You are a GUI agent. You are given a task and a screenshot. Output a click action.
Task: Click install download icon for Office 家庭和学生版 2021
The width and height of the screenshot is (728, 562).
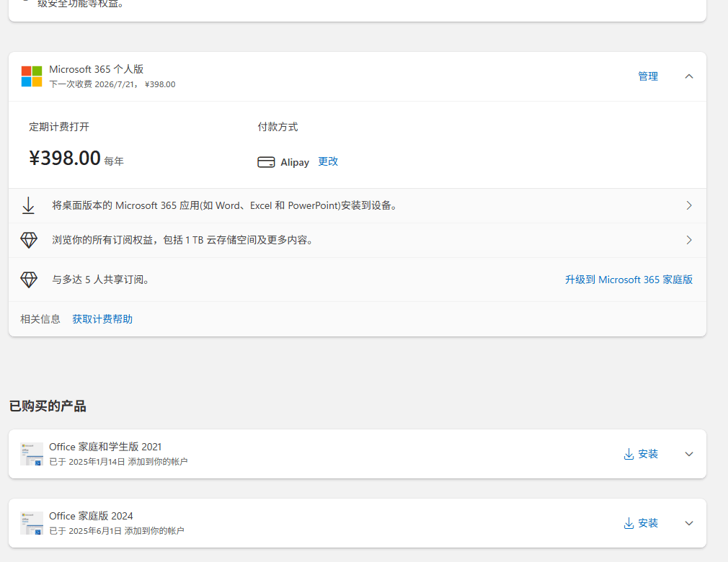629,454
